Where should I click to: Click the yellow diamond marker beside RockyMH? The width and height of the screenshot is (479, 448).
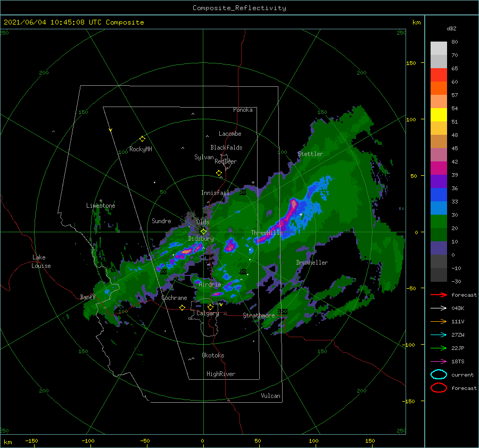point(142,139)
